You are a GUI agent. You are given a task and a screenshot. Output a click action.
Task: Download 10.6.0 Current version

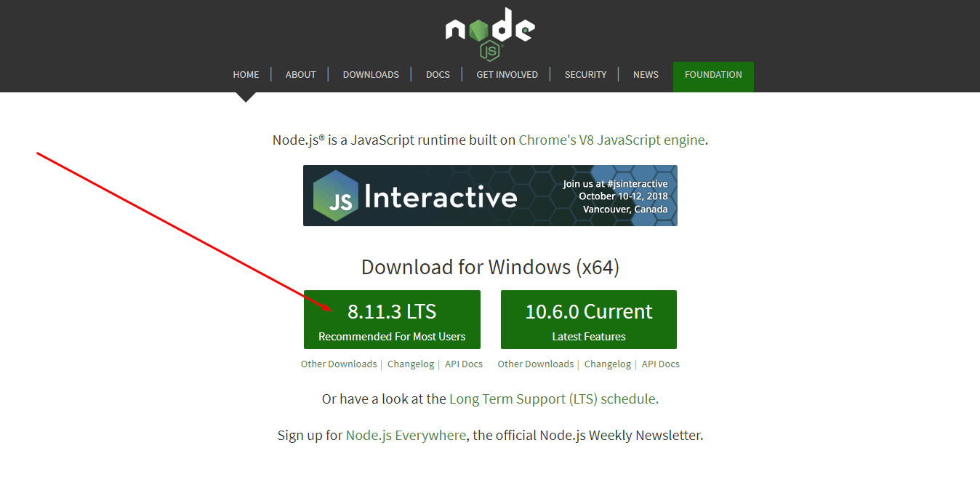point(589,319)
